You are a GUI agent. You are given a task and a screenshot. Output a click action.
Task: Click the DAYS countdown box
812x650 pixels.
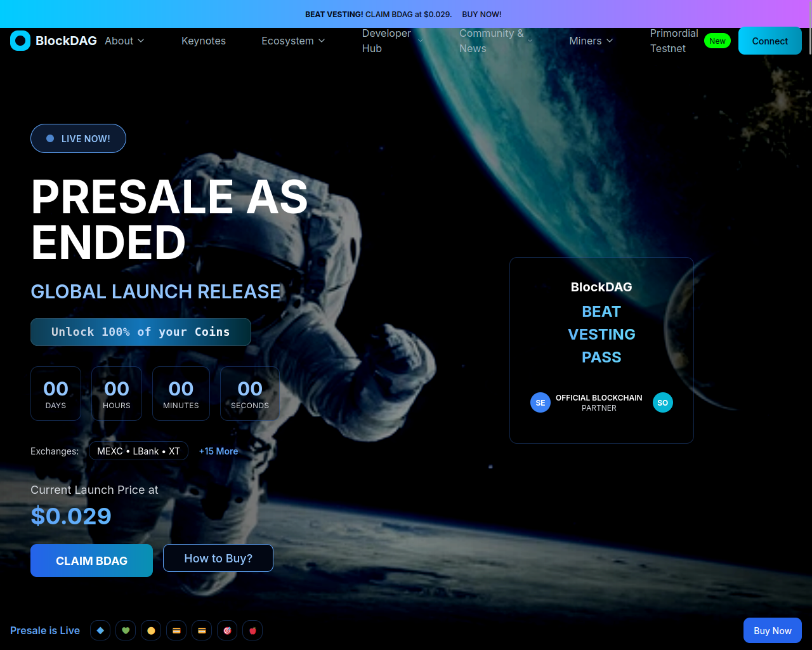point(56,394)
